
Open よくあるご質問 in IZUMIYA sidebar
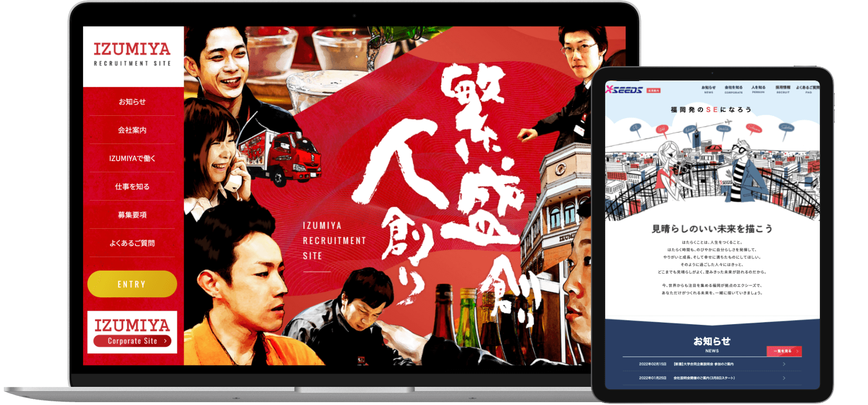point(132,243)
